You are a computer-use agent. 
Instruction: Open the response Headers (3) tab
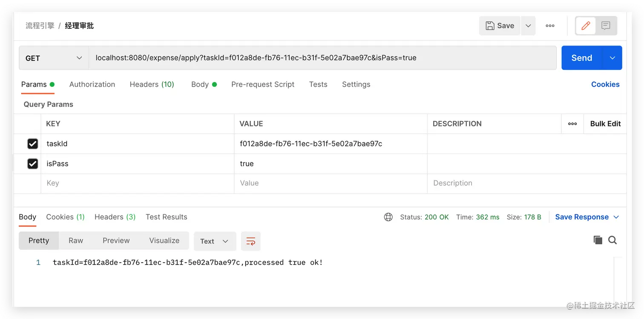point(115,217)
